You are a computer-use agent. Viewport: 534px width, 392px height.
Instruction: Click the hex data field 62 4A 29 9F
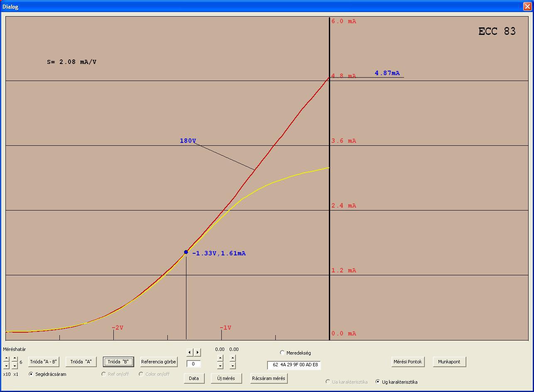point(294,365)
